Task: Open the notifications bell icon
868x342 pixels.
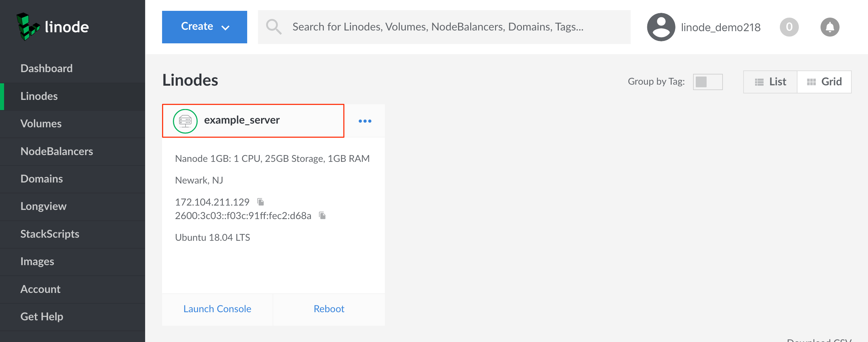Action: click(x=830, y=27)
